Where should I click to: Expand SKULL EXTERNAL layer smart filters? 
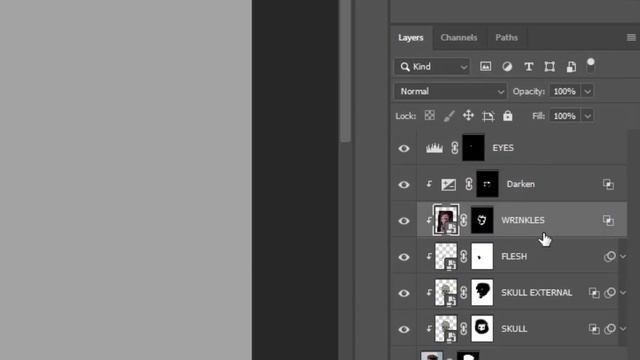(623, 293)
